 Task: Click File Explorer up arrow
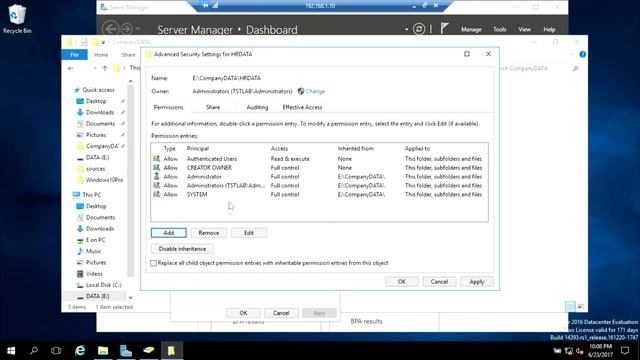105,68
